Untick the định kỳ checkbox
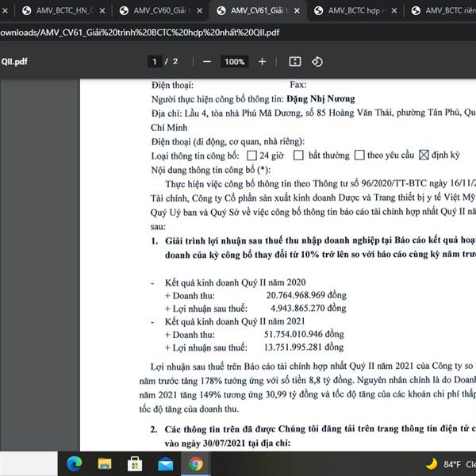 coord(424,155)
